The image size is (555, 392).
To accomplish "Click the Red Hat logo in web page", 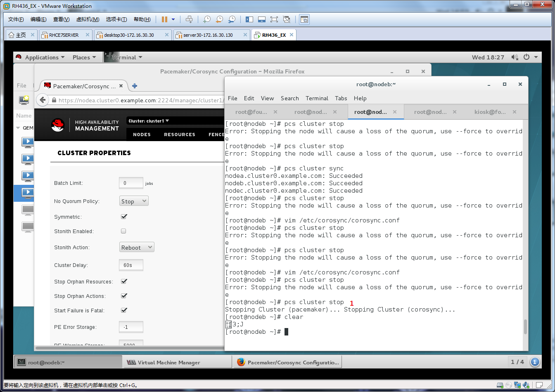I will 58,125.
